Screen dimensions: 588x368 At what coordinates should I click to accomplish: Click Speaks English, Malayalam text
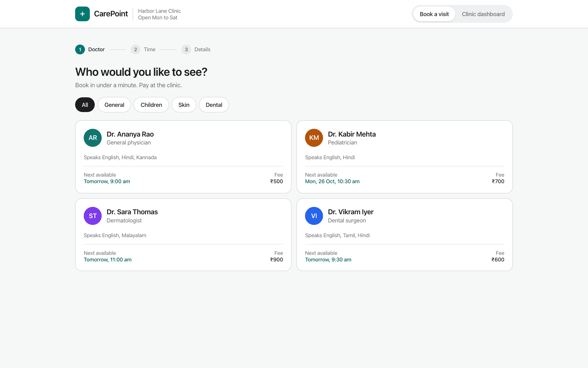pos(115,235)
